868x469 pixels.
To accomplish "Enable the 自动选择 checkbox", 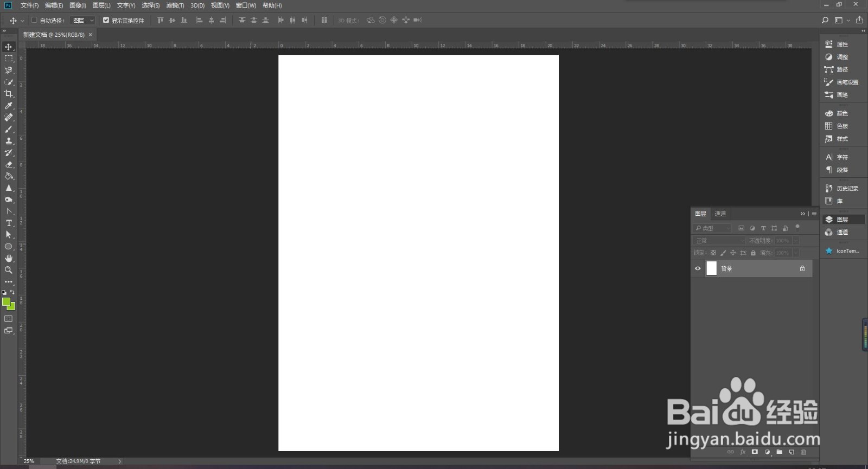I will click(34, 20).
